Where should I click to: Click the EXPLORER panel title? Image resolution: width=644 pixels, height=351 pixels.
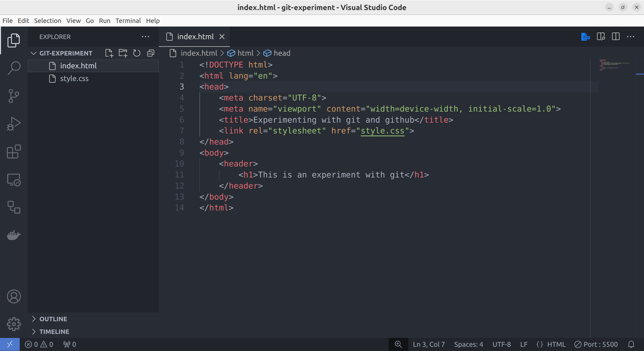coord(55,37)
